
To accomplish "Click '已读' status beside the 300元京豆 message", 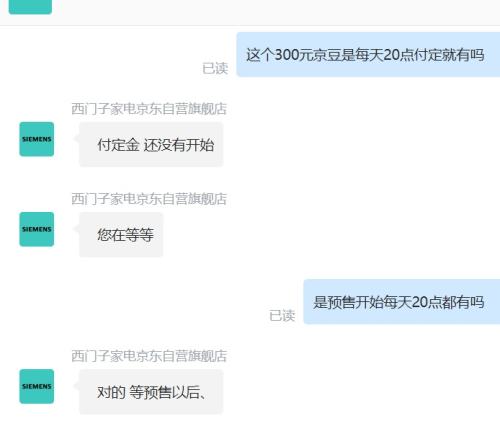I will pyautogui.click(x=215, y=68).
